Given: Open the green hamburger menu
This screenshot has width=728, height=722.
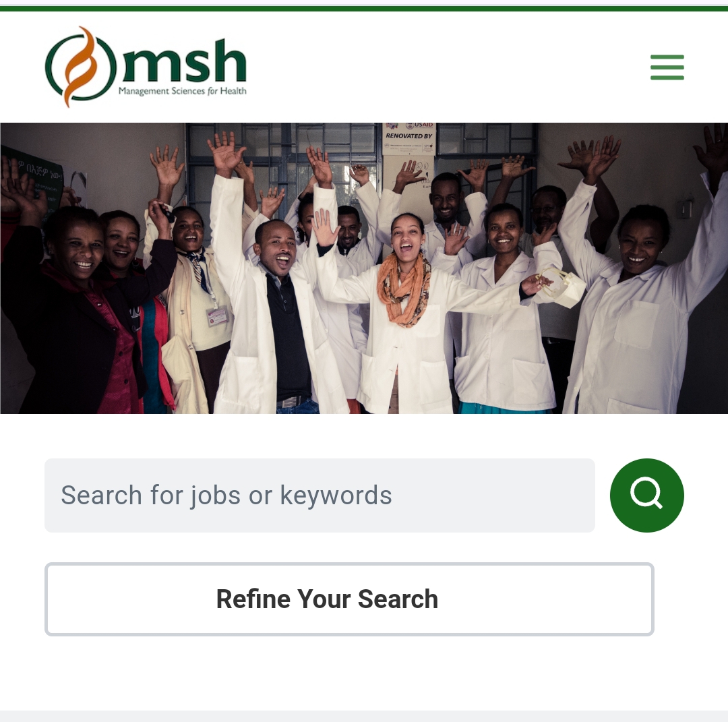Looking at the screenshot, I should click(x=667, y=67).
